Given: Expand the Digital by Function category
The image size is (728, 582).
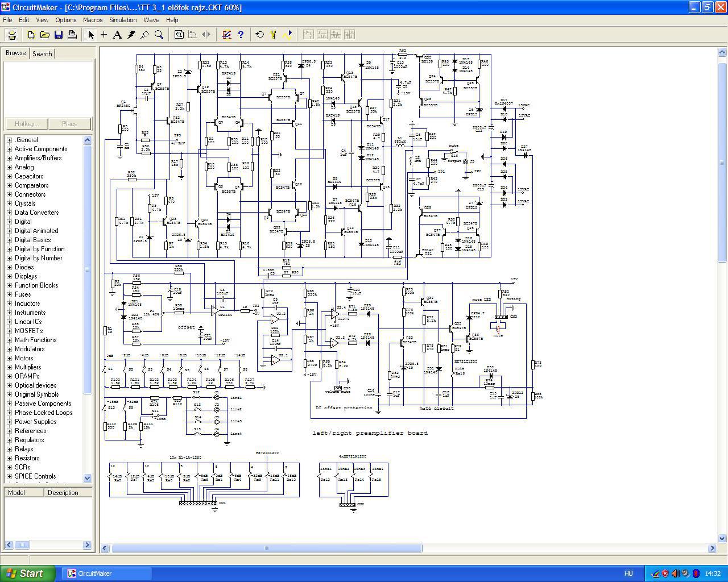Looking at the screenshot, I should (9, 249).
